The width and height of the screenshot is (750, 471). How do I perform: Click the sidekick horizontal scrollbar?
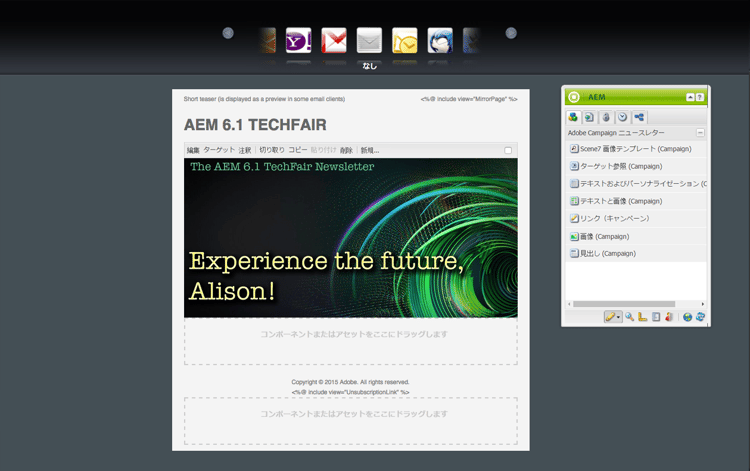[x=624, y=304]
